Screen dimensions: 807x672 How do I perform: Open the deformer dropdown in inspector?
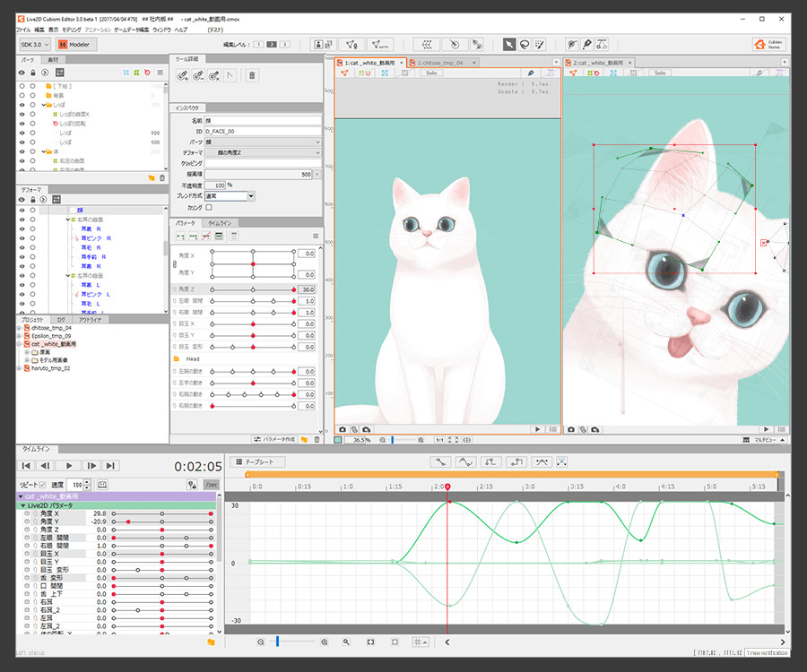[263, 152]
